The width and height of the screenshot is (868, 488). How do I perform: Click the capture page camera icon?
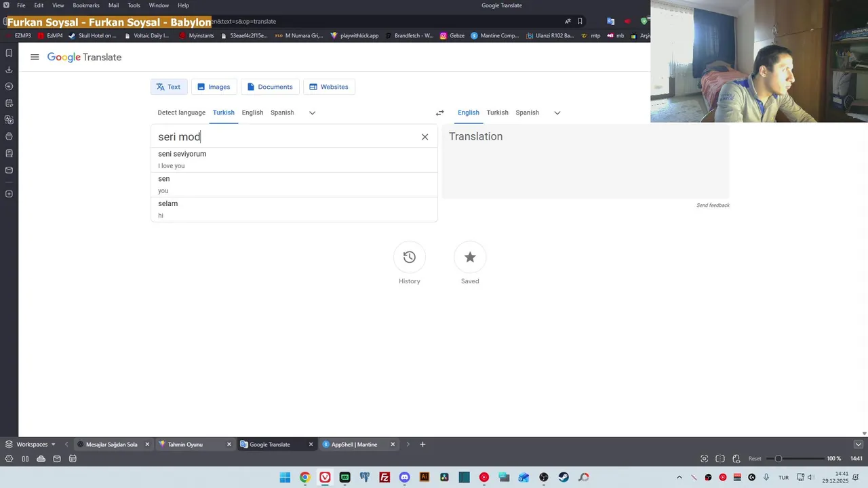[x=705, y=459]
